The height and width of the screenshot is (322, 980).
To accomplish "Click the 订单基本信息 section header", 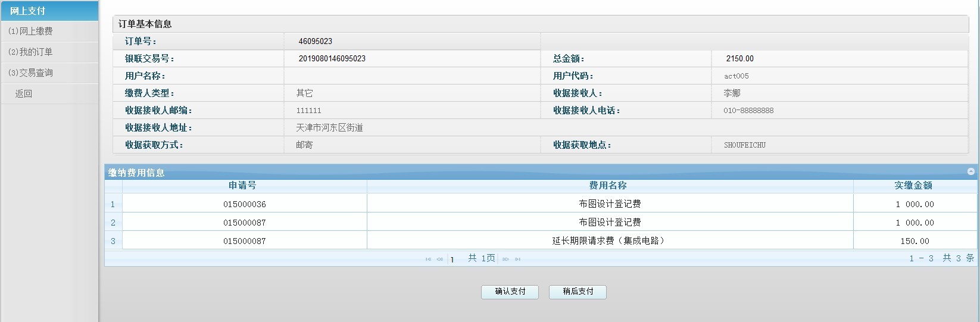I will pyautogui.click(x=145, y=24).
